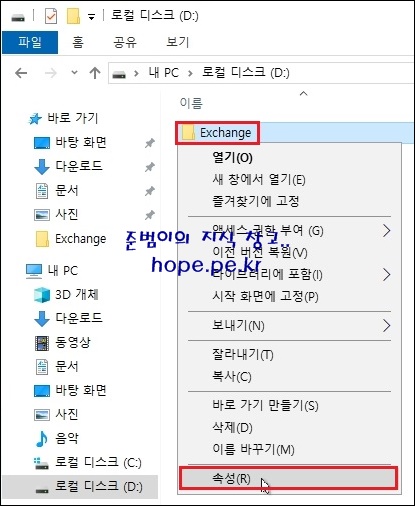
Task: Open 바탕 화면 under 내 PC
Action: tap(81, 390)
